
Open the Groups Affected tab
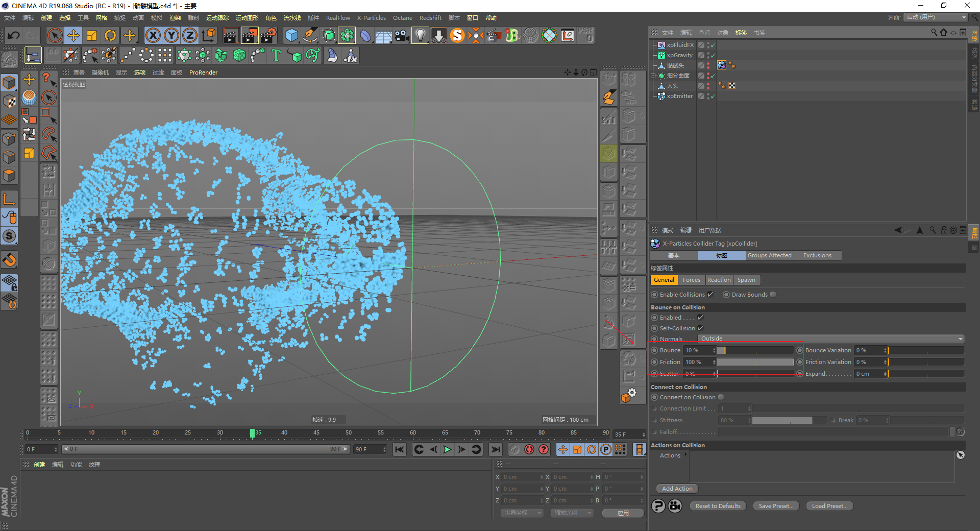pos(769,255)
